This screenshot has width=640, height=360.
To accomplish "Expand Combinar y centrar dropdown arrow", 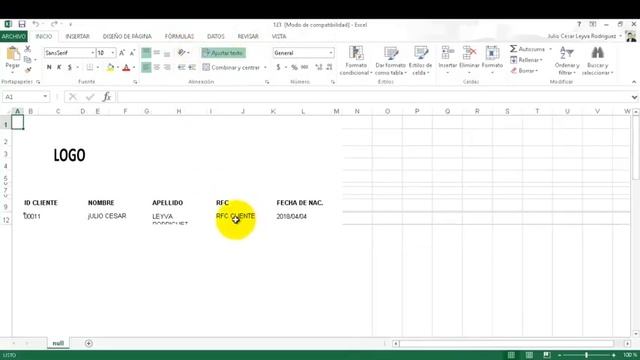I will (265, 67).
